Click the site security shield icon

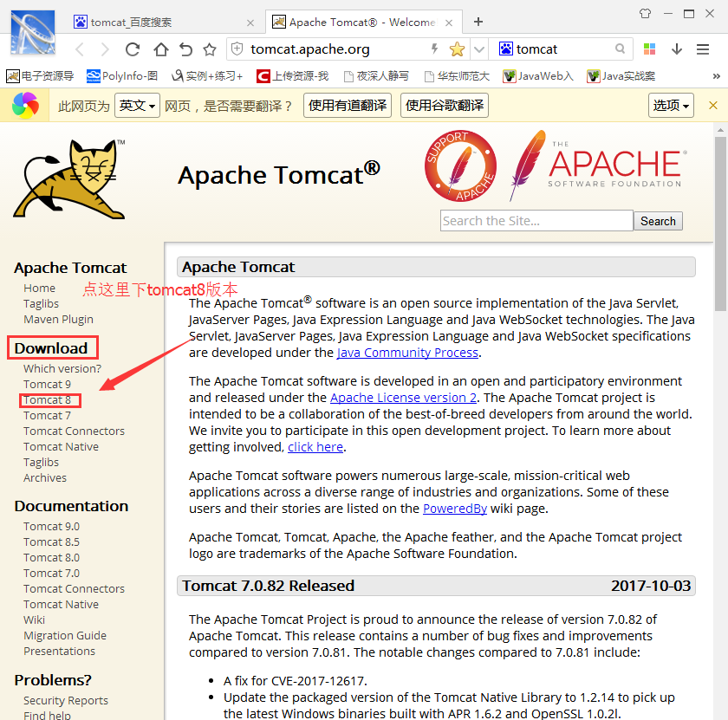tap(237, 49)
